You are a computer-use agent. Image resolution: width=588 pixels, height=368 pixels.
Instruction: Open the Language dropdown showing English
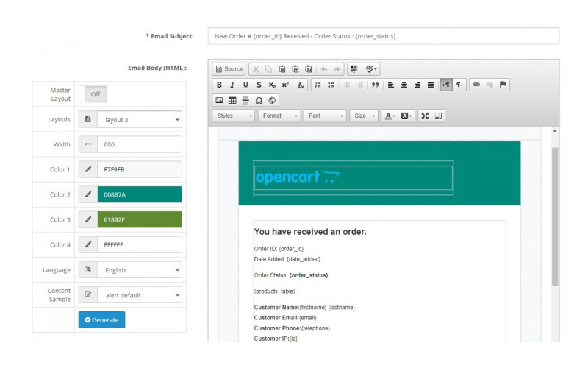pos(140,270)
